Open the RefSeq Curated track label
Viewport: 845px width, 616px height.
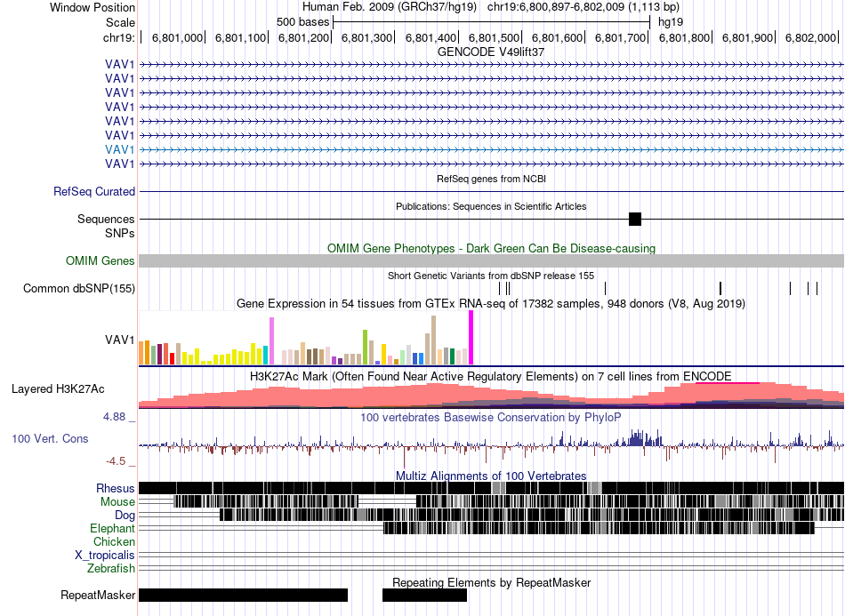[94, 192]
